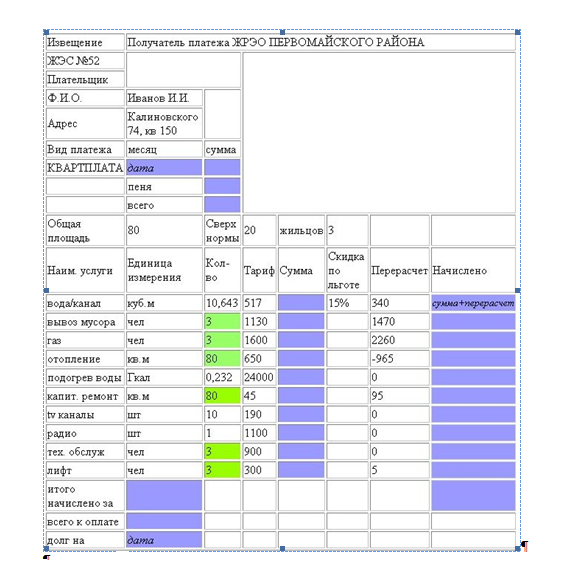The height and width of the screenshot is (570, 585).
Task: Select the 'Ф.И.О.' label cell
Action: pos(85,98)
